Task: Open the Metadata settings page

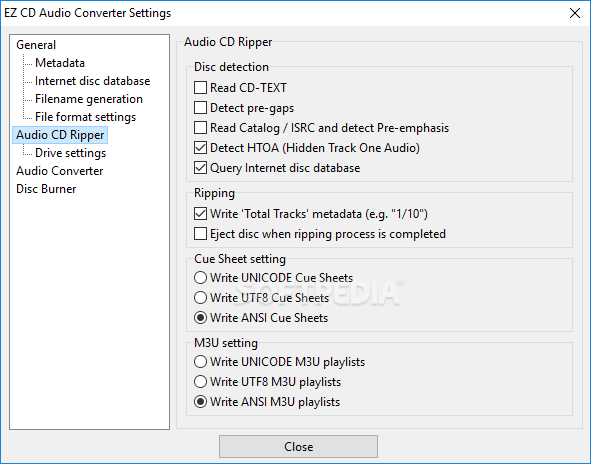Action: pos(60,63)
